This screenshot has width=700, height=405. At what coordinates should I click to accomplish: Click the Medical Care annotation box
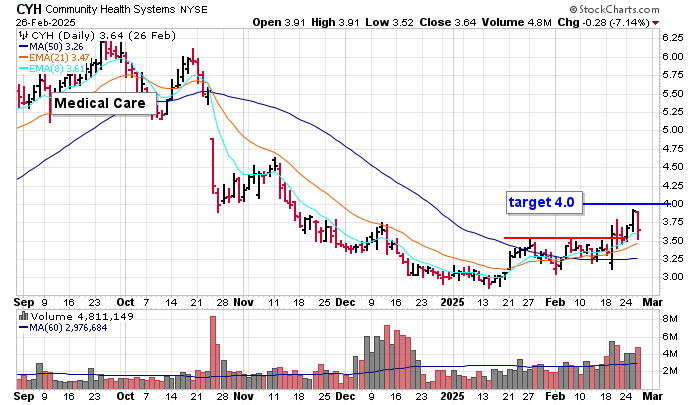pos(104,104)
